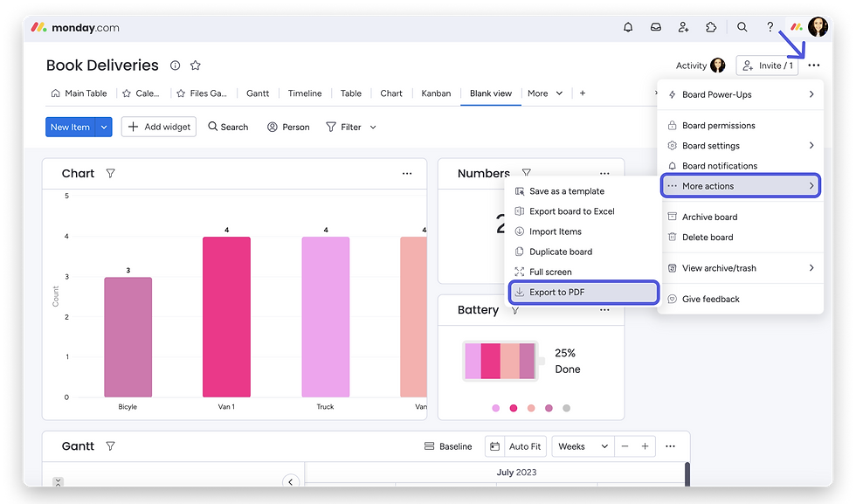Select Delete board
The width and height of the screenshot is (856, 504).
tap(701, 238)
